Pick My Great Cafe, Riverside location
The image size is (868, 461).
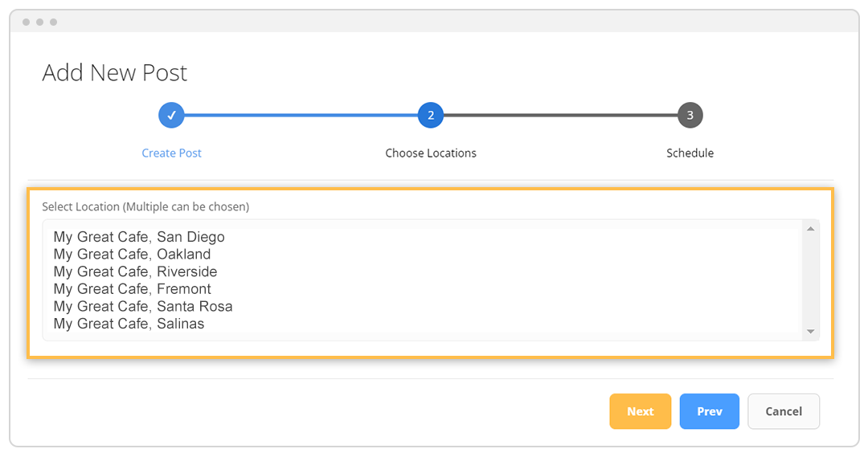coord(135,271)
